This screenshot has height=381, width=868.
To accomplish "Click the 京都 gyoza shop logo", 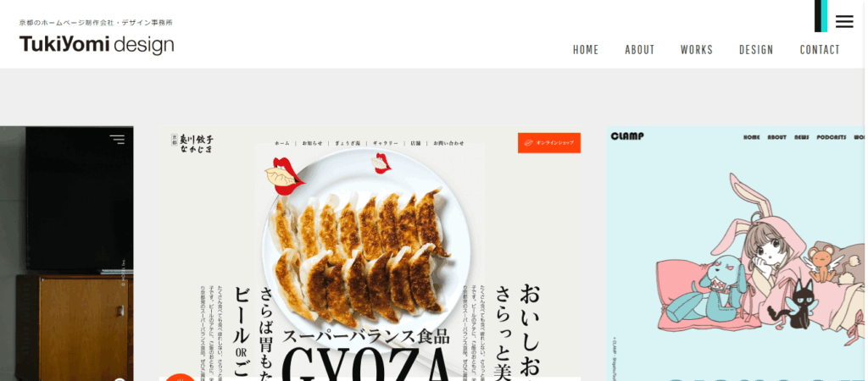I will pos(192,143).
